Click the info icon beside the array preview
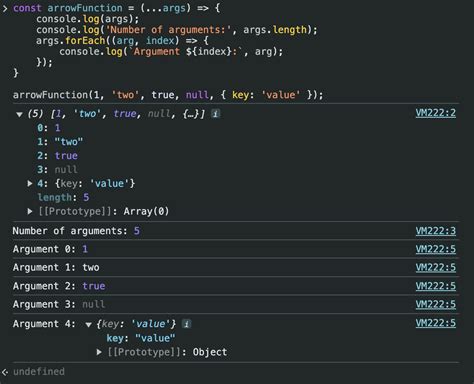The image size is (474, 384). [216, 114]
